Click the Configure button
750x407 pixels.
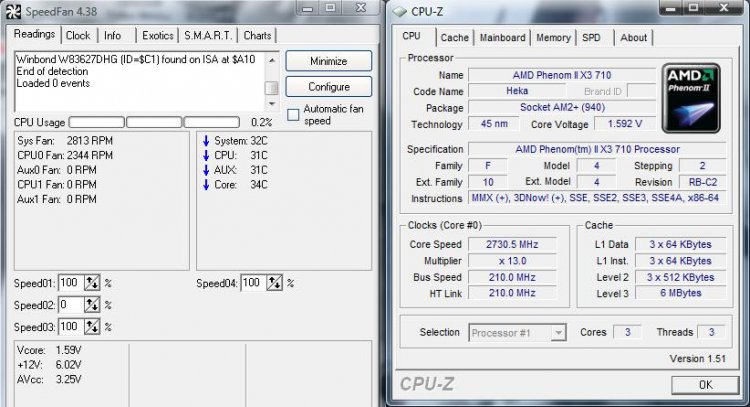(329, 87)
